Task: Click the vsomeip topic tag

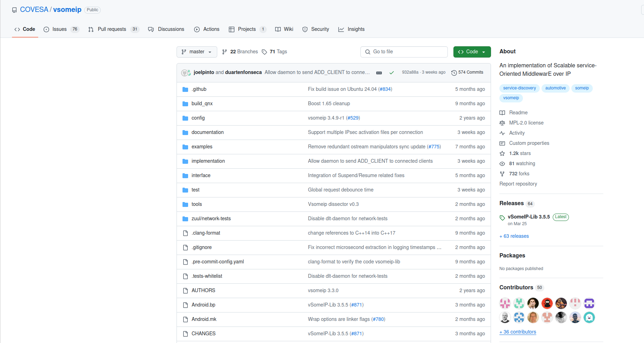Action: coord(511,98)
